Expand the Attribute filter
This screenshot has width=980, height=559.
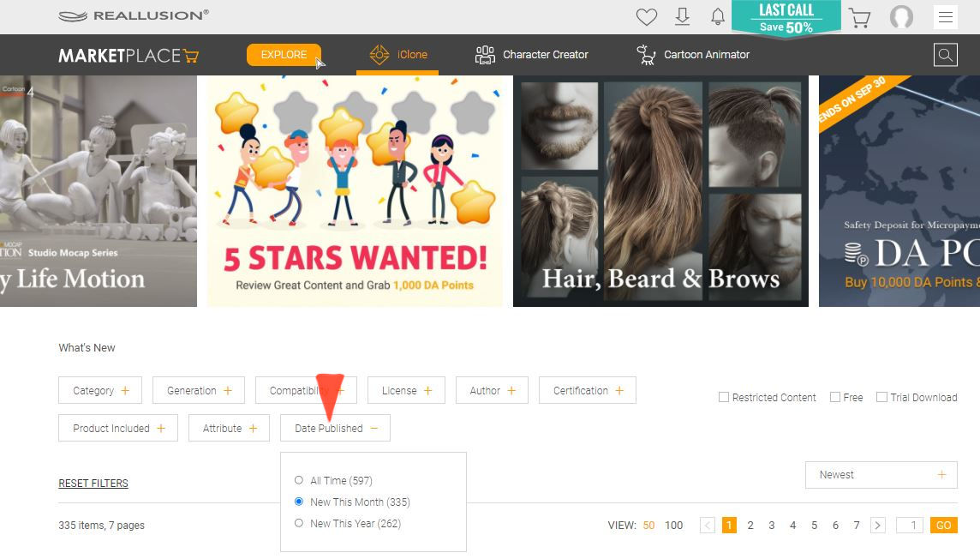[229, 428]
